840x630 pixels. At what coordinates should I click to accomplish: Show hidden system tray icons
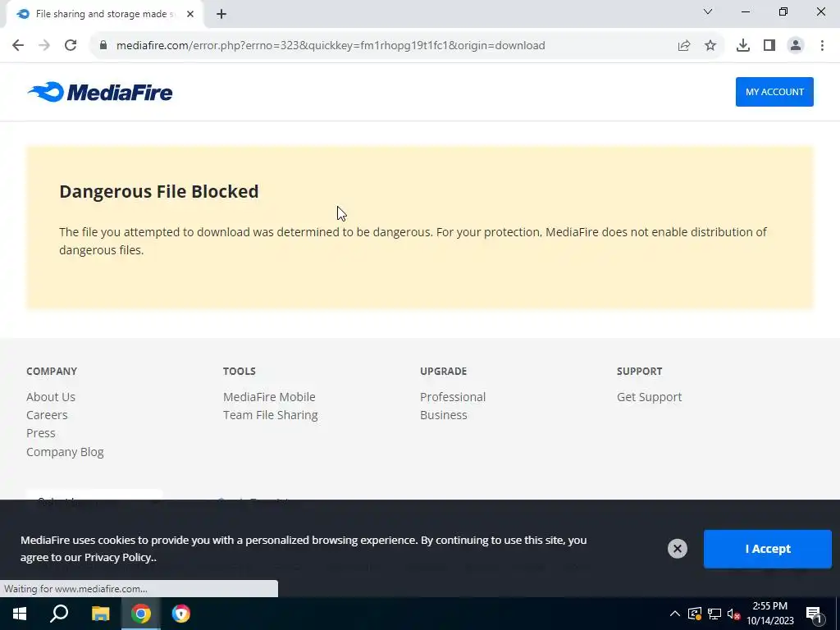675,614
